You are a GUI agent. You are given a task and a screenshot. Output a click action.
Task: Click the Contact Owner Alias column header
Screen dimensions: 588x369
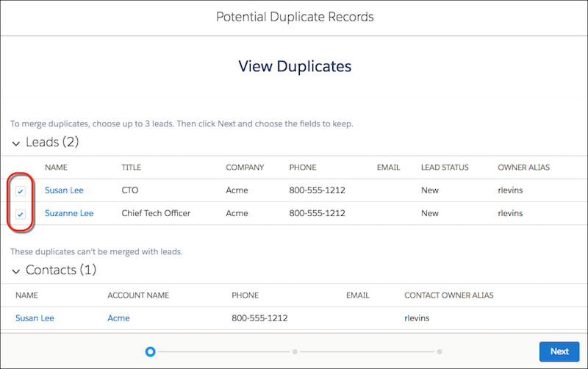448,295
